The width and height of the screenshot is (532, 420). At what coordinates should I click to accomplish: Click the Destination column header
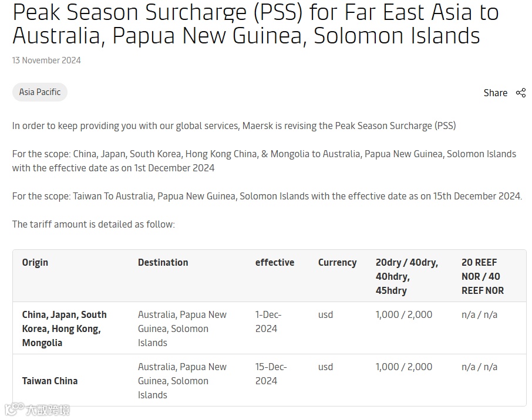163,262
